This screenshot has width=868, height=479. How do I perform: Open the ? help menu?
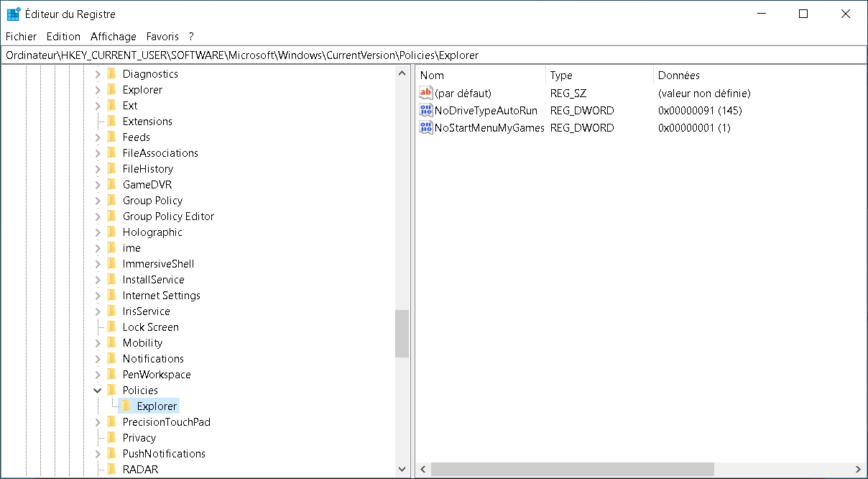(192, 36)
